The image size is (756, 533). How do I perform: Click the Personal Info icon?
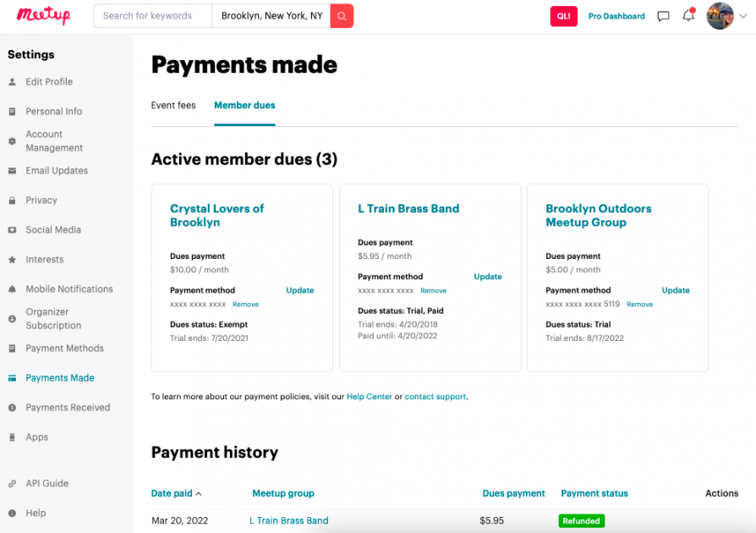(x=12, y=112)
